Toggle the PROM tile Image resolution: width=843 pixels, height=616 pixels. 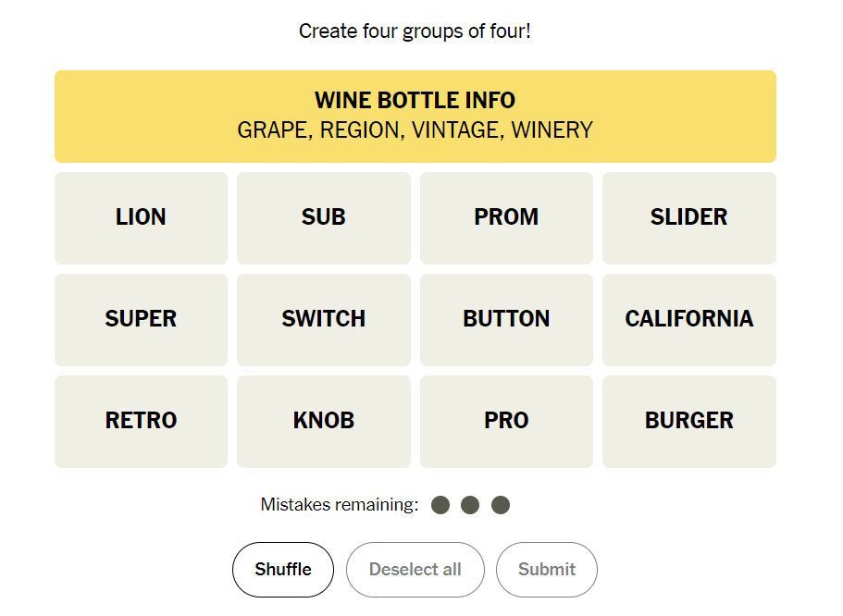pos(506,217)
